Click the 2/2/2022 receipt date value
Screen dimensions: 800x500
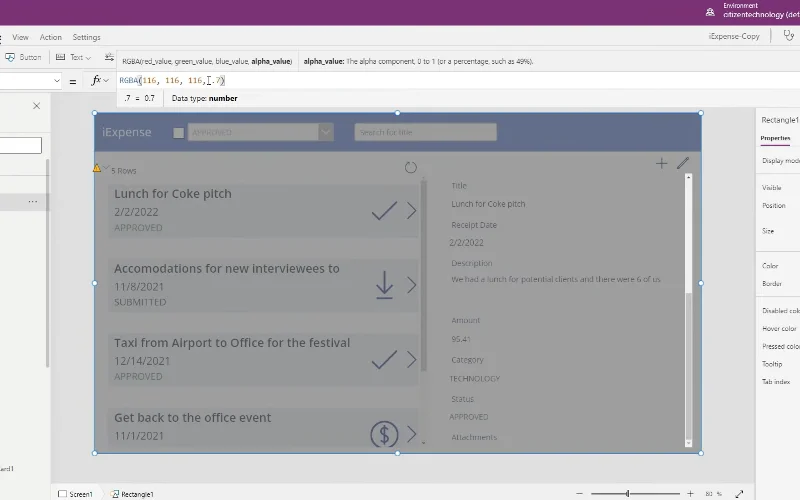pos(466,243)
